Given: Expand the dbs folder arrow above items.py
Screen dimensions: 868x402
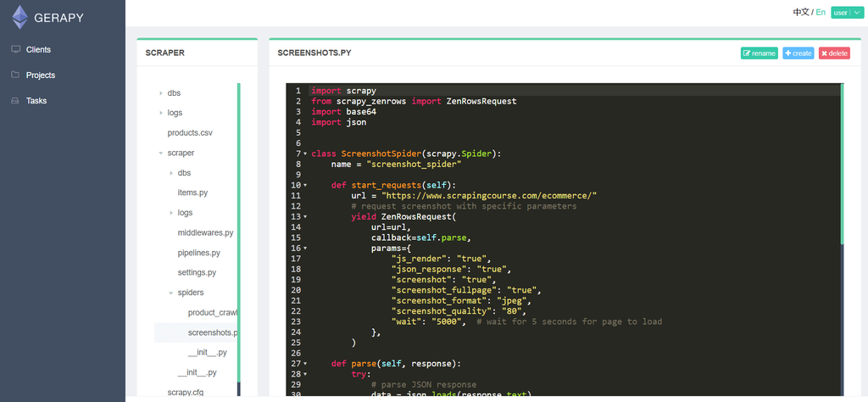Looking at the screenshot, I should point(171,173).
